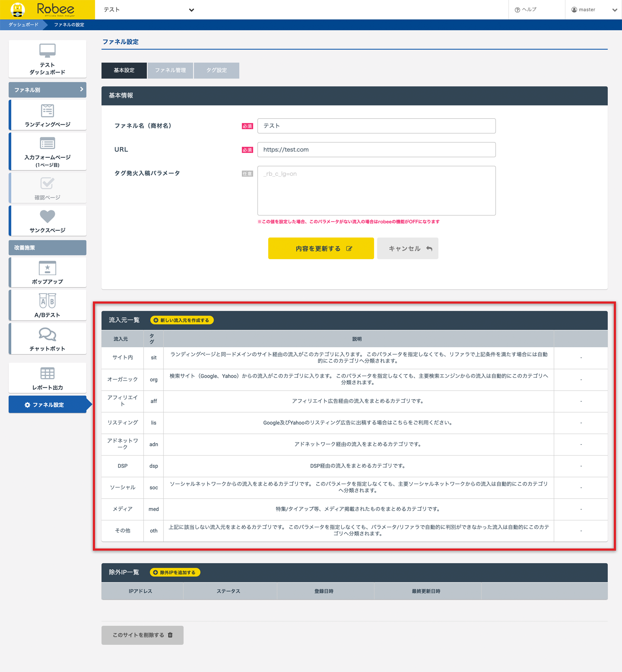Expand the ファネル別 sidebar section
This screenshot has width=622, height=672.
48,90
